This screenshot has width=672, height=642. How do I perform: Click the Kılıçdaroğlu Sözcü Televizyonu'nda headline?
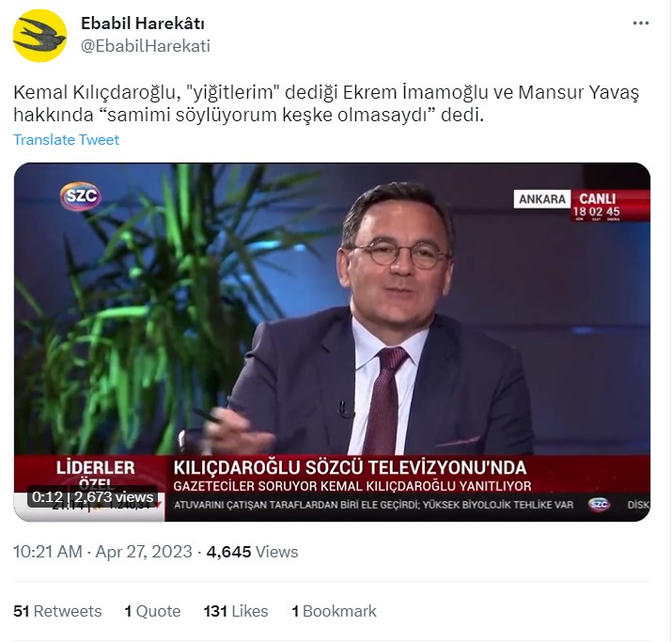pyautogui.click(x=350, y=467)
